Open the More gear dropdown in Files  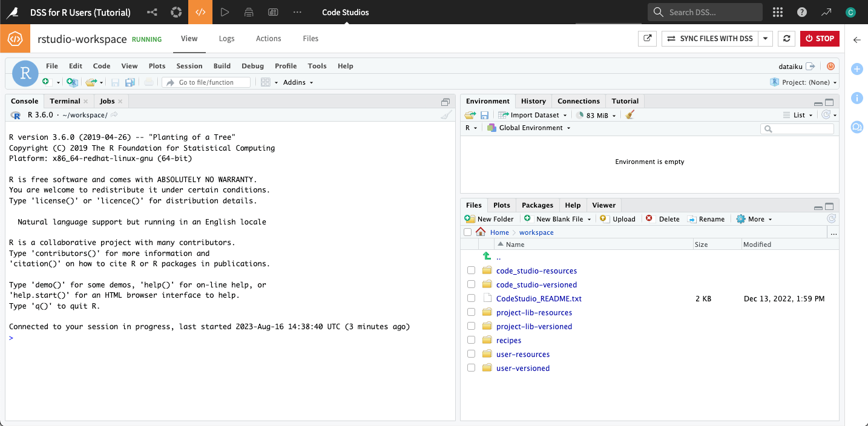[x=754, y=219]
